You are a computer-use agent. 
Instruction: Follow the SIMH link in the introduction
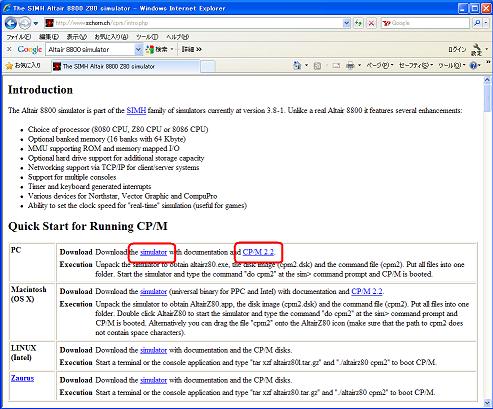[x=136, y=110]
